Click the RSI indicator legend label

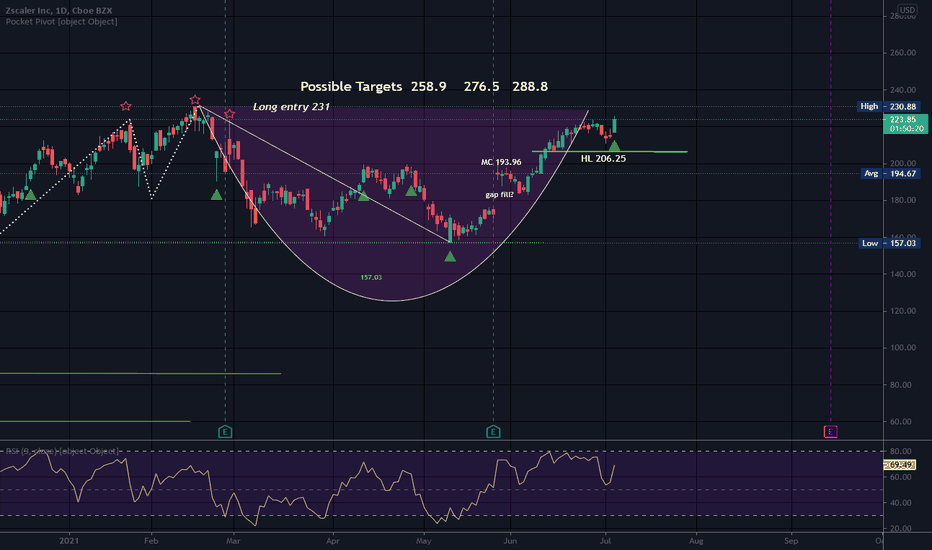point(62,451)
